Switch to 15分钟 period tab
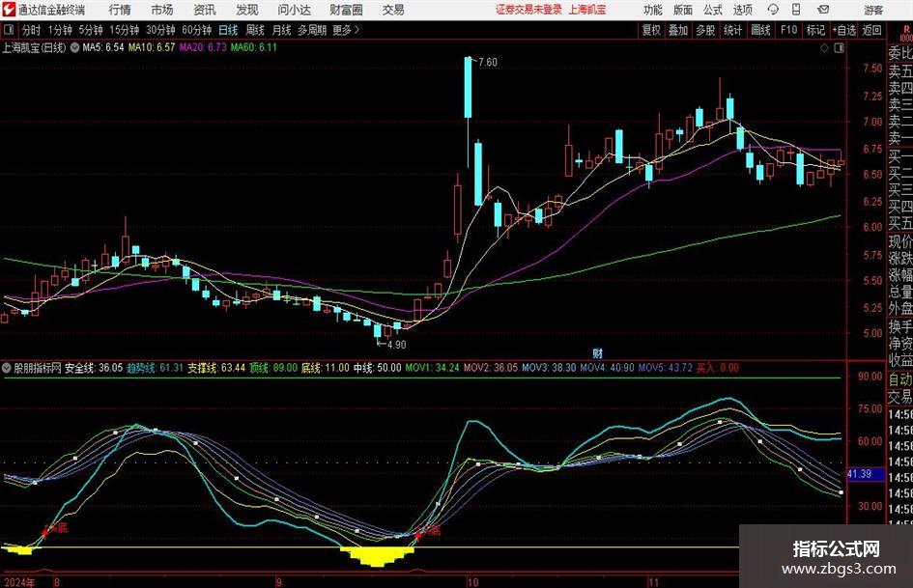913x588 pixels. pos(124,30)
